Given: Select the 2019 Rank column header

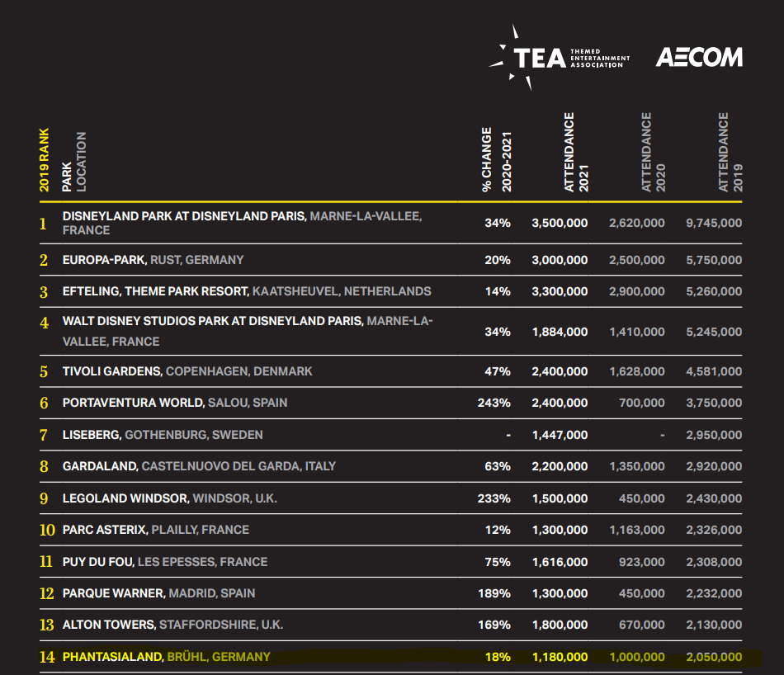Looking at the screenshot, I should pos(45,159).
